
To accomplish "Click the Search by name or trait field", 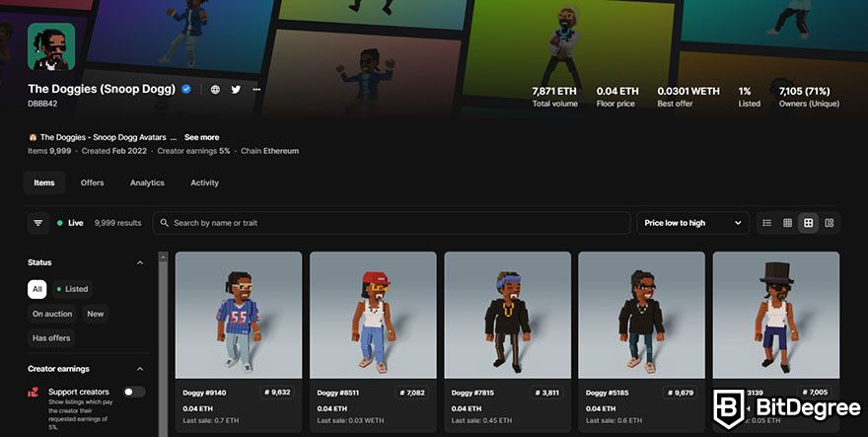I will [x=392, y=223].
